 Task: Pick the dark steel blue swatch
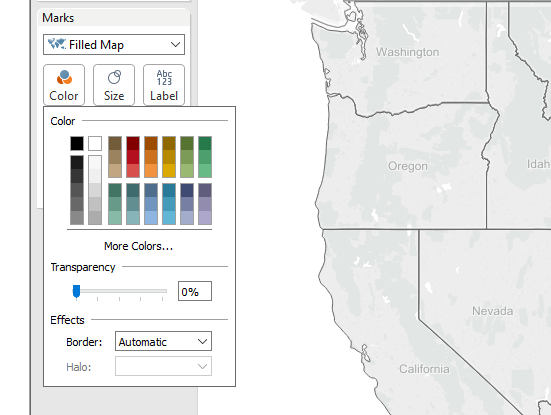[151, 190]
